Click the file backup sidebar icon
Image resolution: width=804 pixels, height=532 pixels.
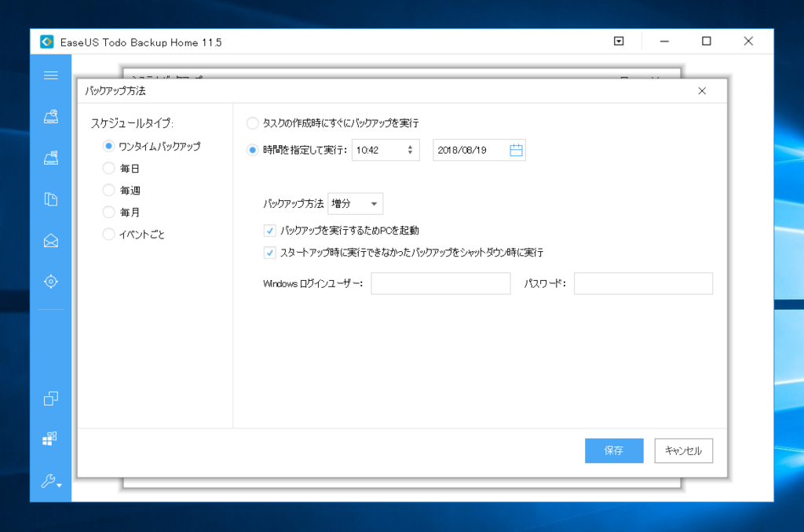(x=51, y=199)
